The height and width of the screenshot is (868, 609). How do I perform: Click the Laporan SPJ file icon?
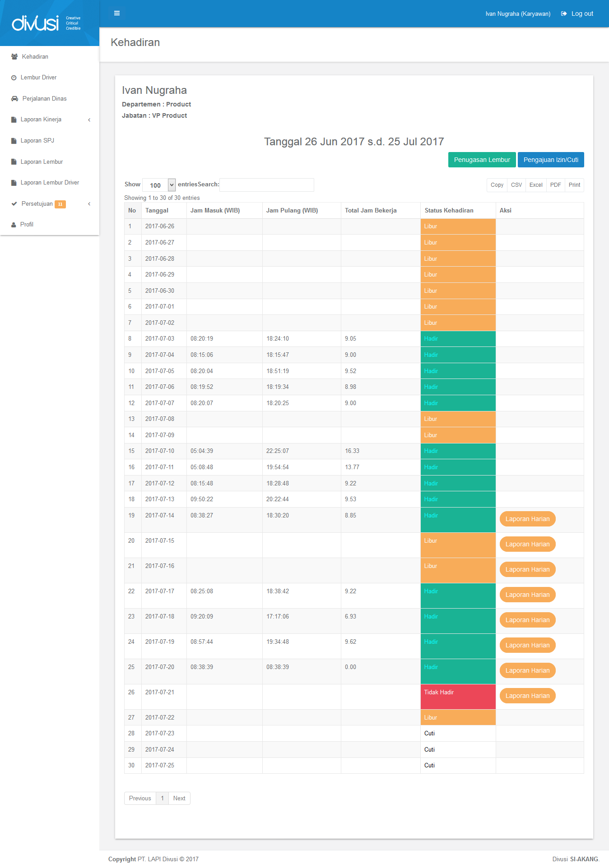click(x=14, y=141)
